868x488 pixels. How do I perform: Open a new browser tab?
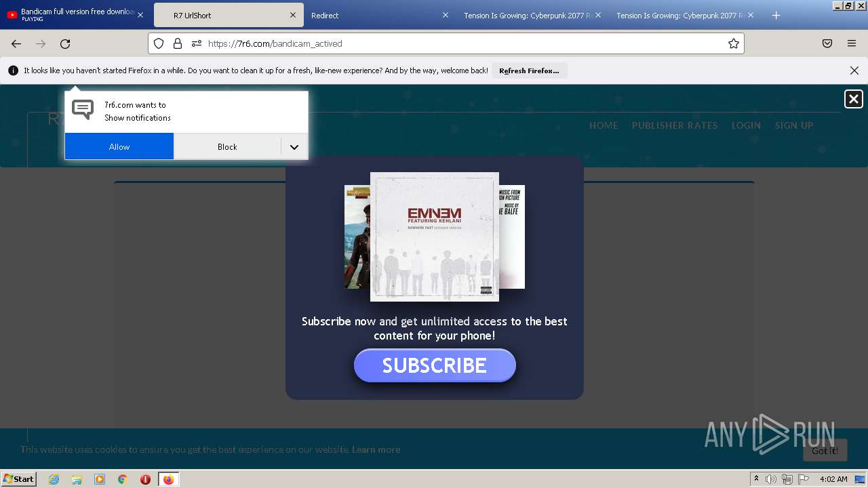[776, 15]
